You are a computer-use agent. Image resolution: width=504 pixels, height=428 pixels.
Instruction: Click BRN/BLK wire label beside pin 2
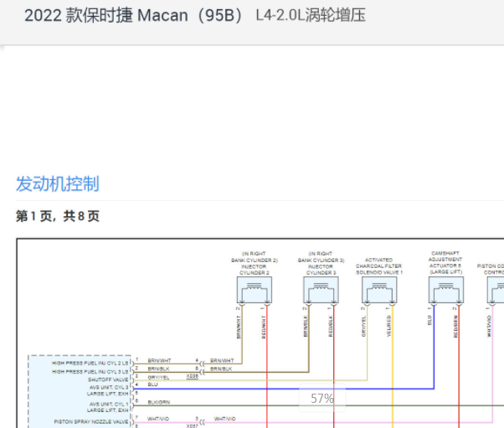(158, 369)
